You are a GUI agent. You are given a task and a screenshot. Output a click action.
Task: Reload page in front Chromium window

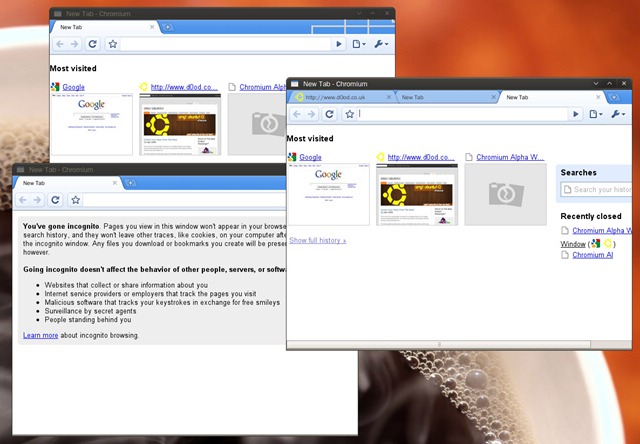coord(329,114)
